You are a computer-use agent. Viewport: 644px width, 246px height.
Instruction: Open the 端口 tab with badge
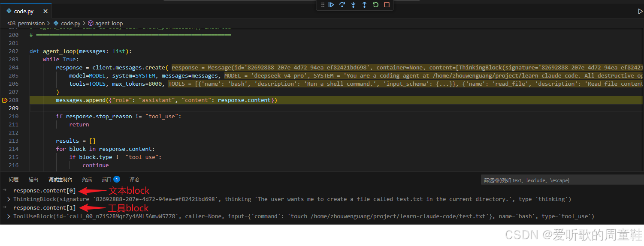coord(111,180)
